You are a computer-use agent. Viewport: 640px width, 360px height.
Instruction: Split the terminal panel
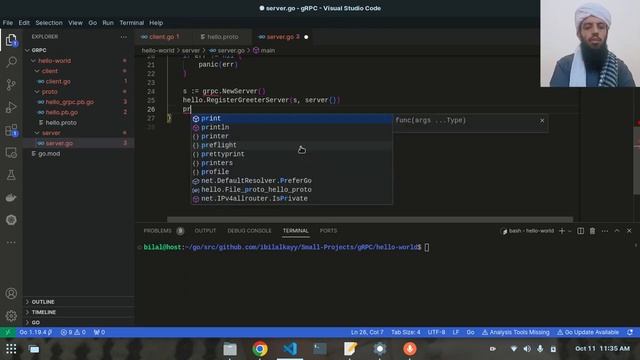[x=580, y=231]
